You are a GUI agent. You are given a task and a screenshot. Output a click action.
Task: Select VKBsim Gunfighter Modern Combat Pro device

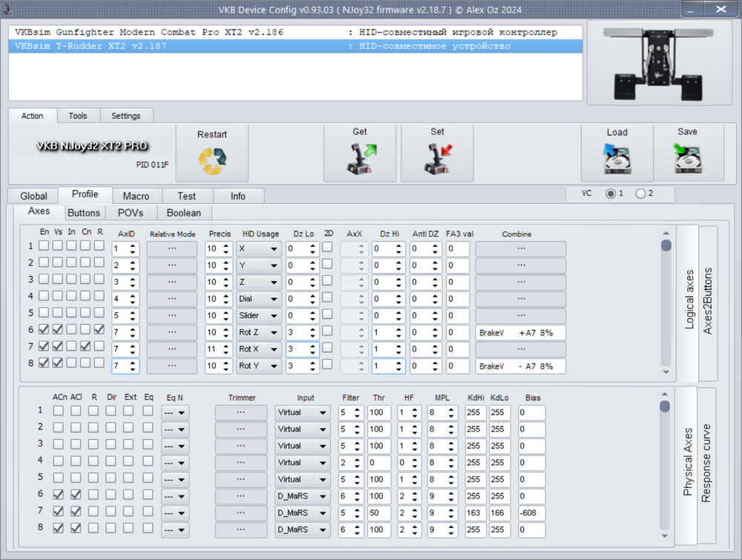click(295, 32)
